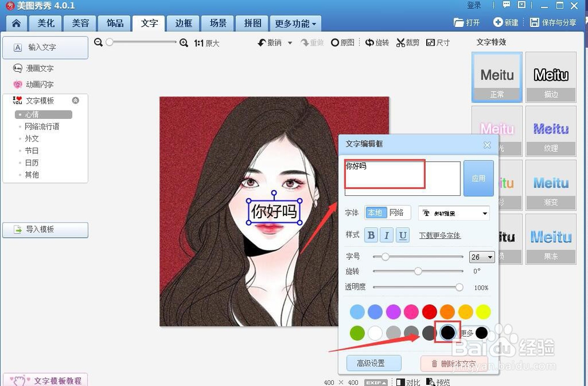
Task: Click the 撤销 undo button
Action: pyautogui.click(x=270, y=43)
